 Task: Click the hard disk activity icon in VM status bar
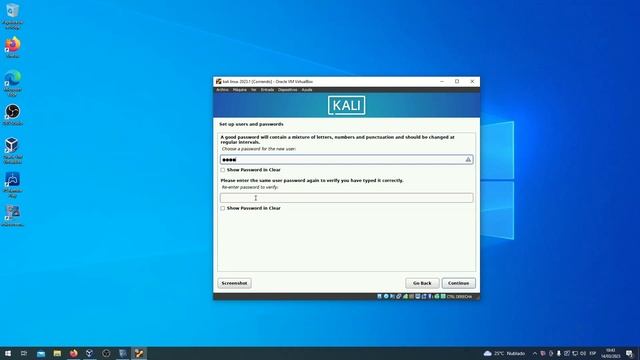click(379, 296)
